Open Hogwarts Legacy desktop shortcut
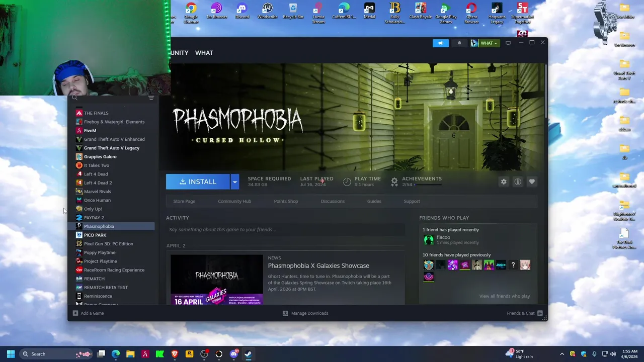Screen dimensions: 644x362 [x=497, y=13]
